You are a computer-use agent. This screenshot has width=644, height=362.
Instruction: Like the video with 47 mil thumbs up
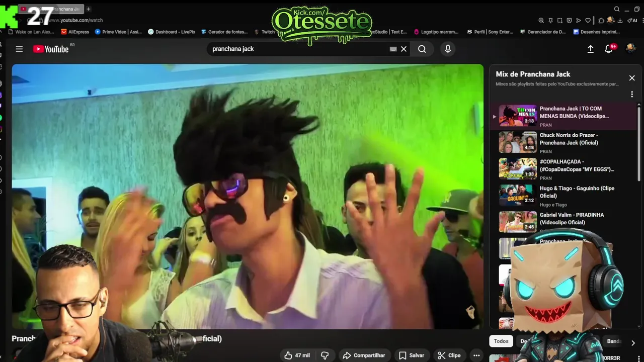pos(297,355)
